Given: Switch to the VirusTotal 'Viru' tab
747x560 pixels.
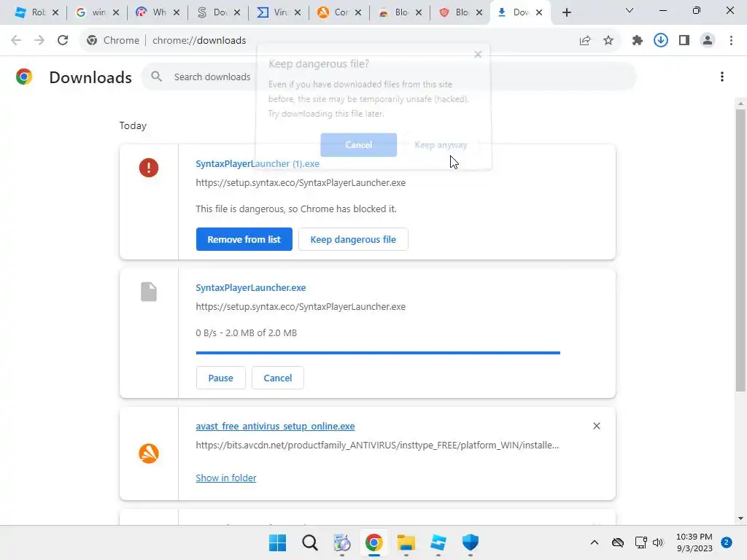Looking at the screenshot, I should [277, 12].
